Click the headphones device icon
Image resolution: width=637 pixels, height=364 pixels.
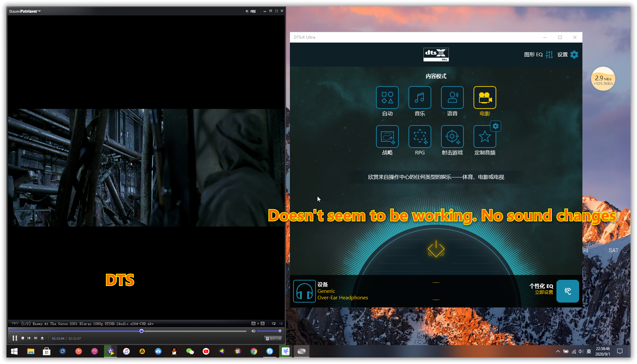pyautogui.click(x=305, y=291)
